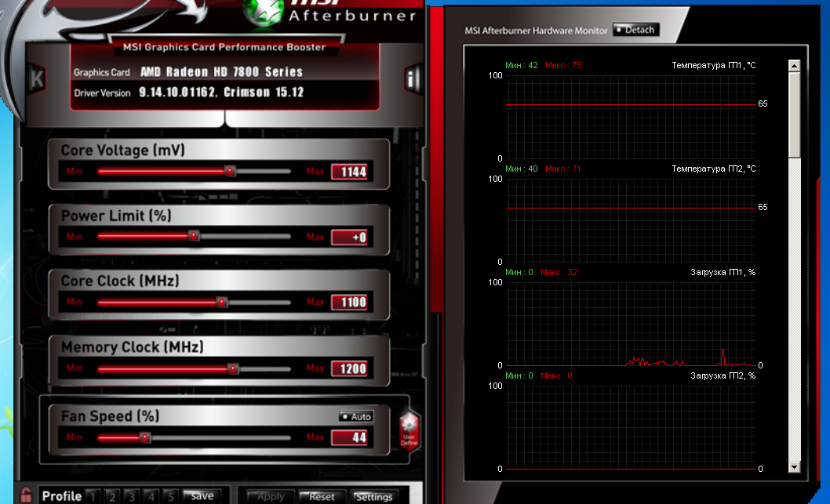Viewport: 830px width, 504px height.
Task: Click the hardware monitor scroll down arrow
Action: (794, 467)
